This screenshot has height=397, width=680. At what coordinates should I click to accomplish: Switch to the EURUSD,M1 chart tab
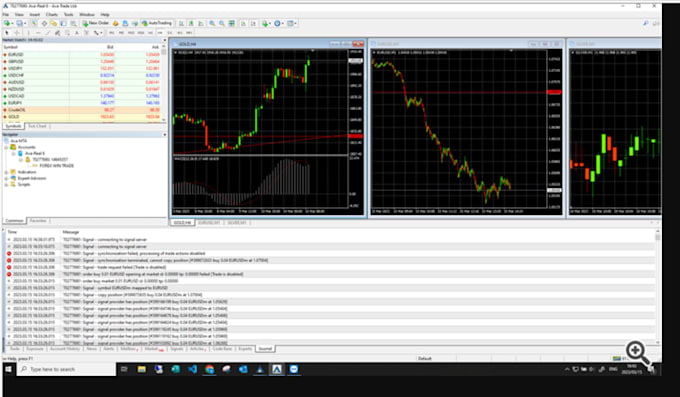(x=209, y=223)
